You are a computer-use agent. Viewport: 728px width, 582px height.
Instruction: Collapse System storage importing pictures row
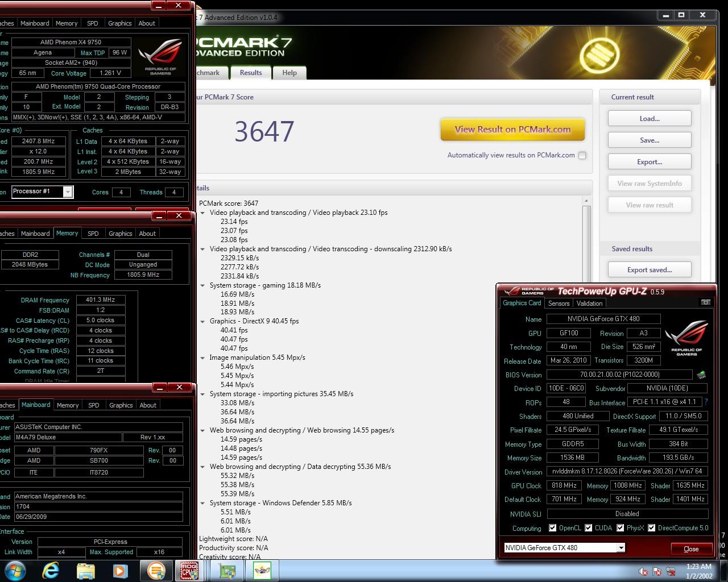[x=202, y=394]
